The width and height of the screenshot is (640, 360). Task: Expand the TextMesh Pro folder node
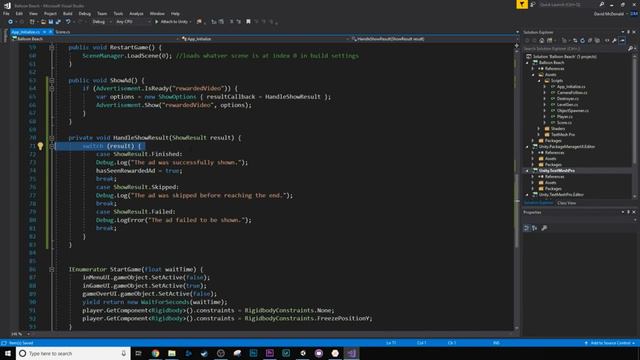tap(539, 135)
